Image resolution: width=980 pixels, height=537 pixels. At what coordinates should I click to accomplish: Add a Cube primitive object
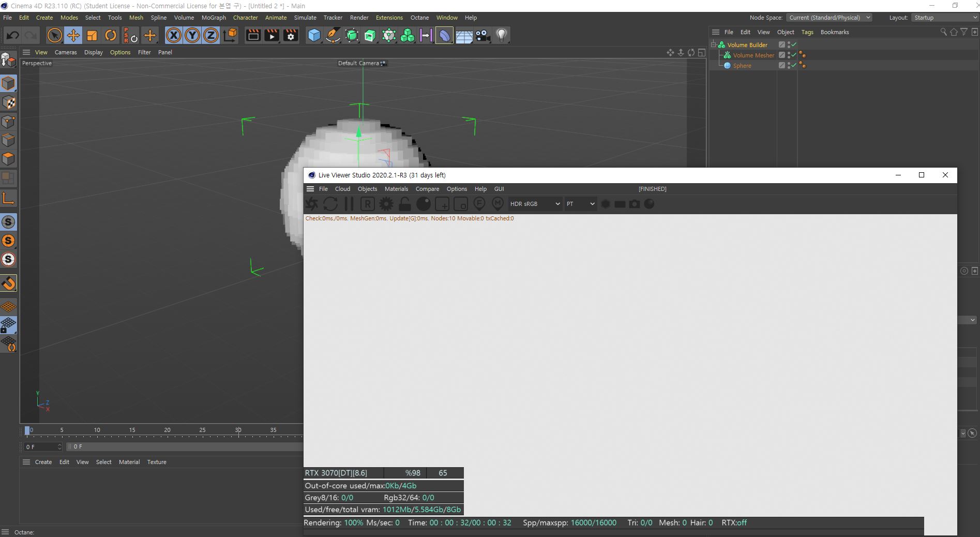click(x=314, y=35)
